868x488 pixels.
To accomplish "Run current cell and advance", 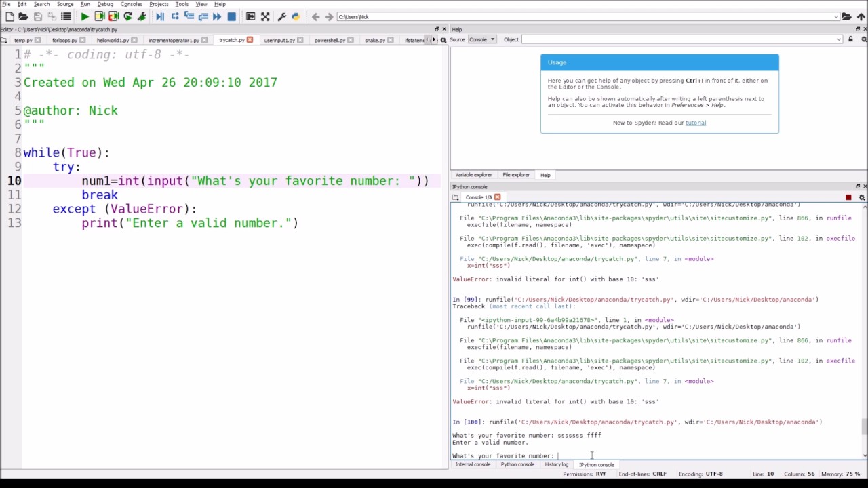I will point(113,16).
